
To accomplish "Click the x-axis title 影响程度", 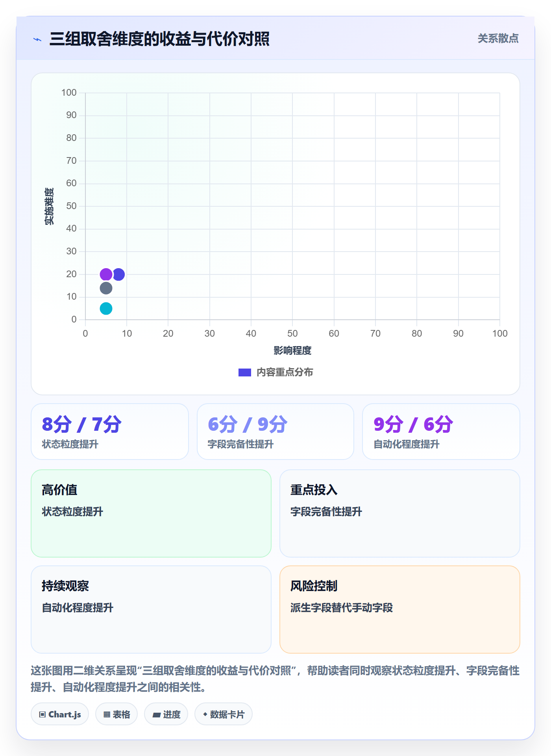I will click(x=292, y=350).
